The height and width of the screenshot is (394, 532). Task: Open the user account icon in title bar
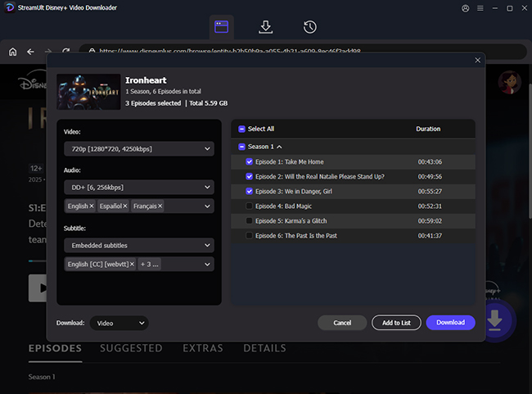tap(466, 8)
